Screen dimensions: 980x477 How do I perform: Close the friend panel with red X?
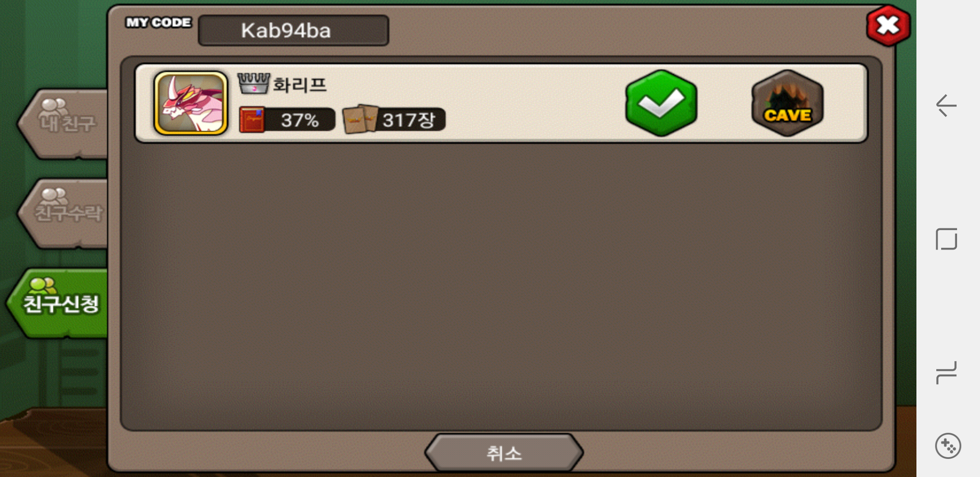click(888, 26)
